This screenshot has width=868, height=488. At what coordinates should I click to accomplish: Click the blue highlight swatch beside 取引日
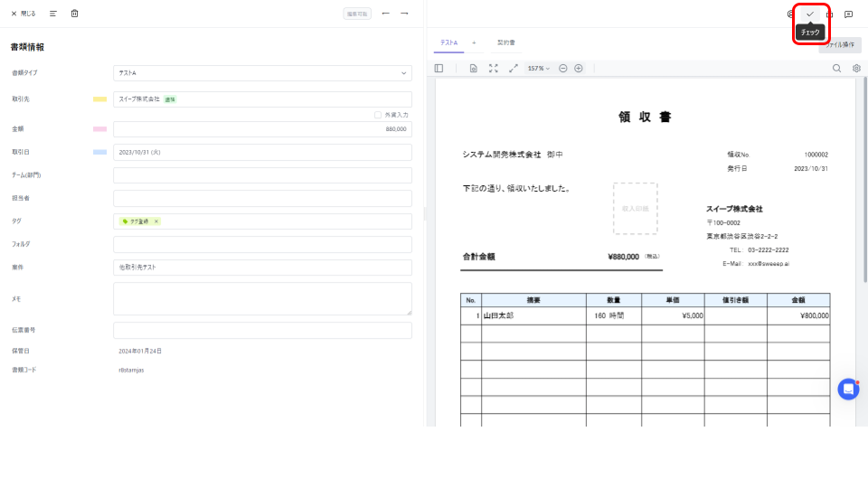[99, 152]
